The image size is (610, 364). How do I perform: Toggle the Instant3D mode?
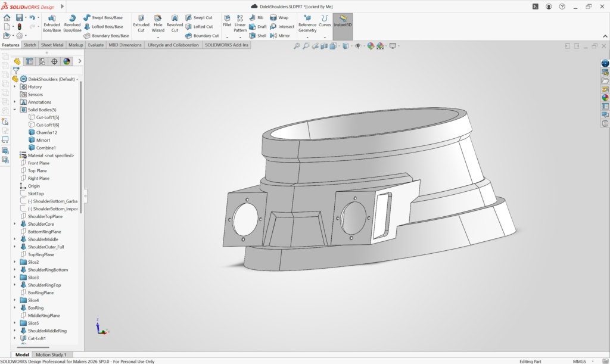click(343, 22)
